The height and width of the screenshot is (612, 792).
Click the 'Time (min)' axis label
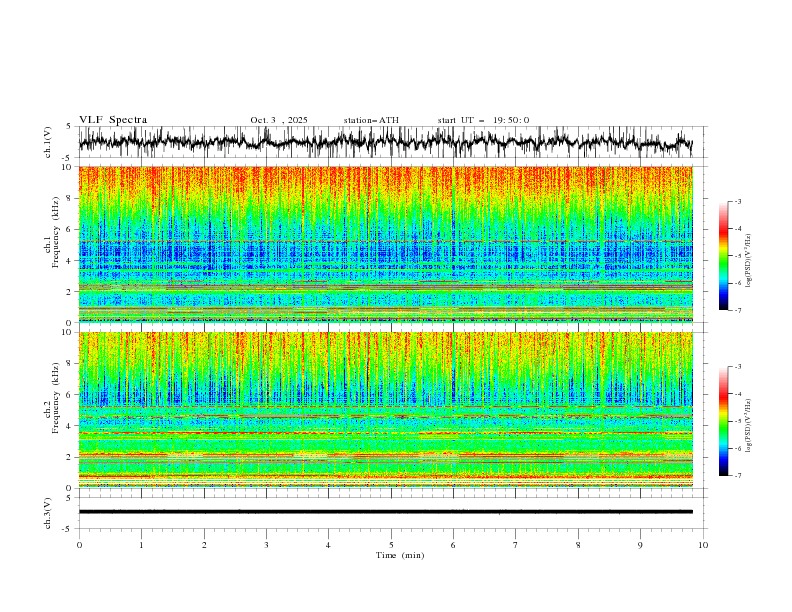pyautogui.click(x=400, y=555)
